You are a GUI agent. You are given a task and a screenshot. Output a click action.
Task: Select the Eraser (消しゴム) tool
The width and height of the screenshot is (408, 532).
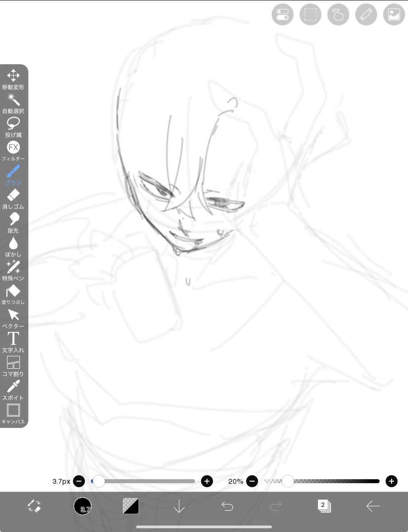coord(13,199)
